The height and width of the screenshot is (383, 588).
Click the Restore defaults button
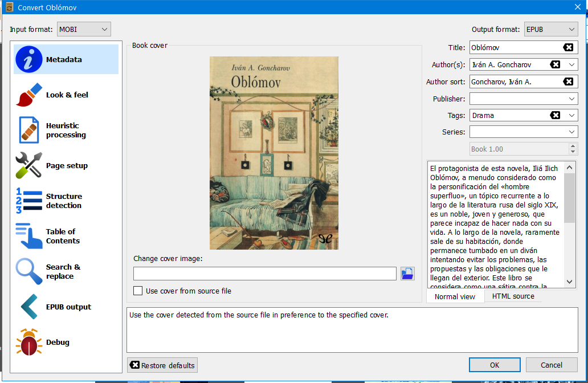tap(162, 365)
